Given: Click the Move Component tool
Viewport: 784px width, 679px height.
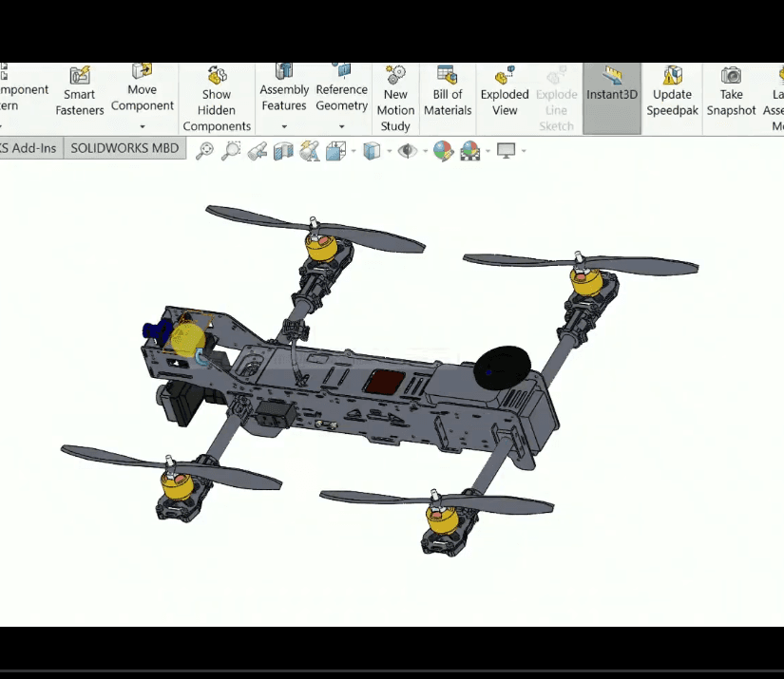Looking at the screenshot, I should 142,87.
